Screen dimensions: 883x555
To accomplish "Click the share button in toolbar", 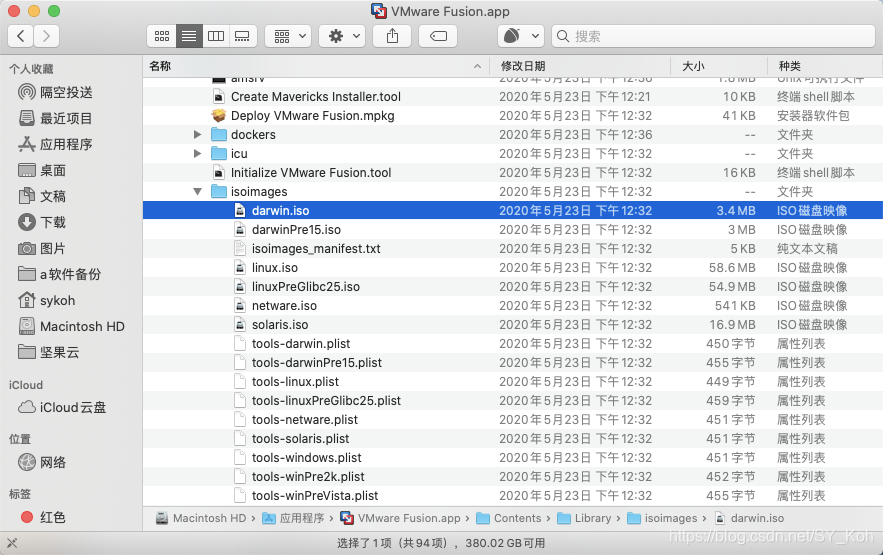I will coord(393,37).
